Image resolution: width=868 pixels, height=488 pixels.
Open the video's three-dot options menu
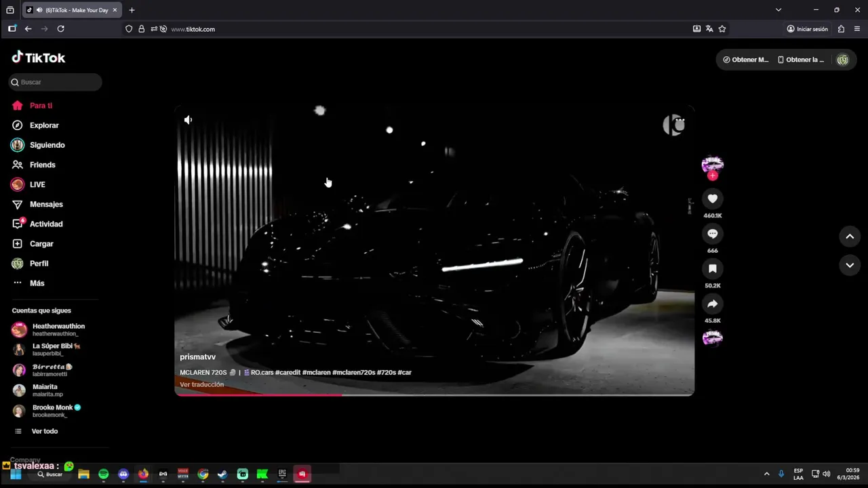679,121
